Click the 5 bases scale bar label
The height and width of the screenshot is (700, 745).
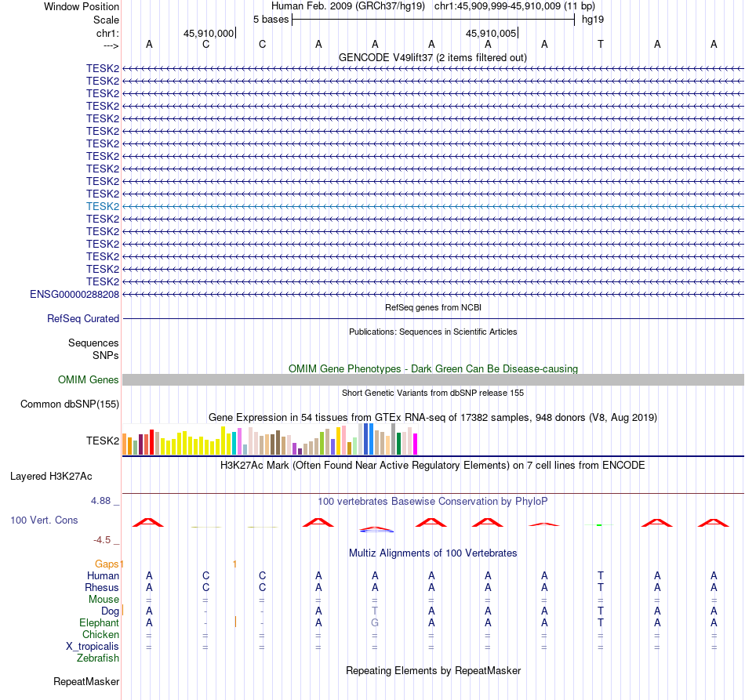(271, 20)
